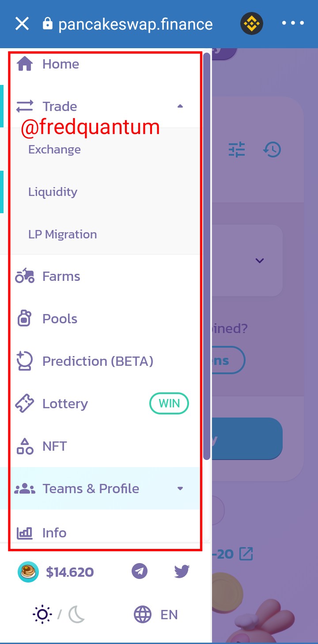Open the transaction history clock icon
This screenshot has width=318, height=644.
[x=272, y=149]
